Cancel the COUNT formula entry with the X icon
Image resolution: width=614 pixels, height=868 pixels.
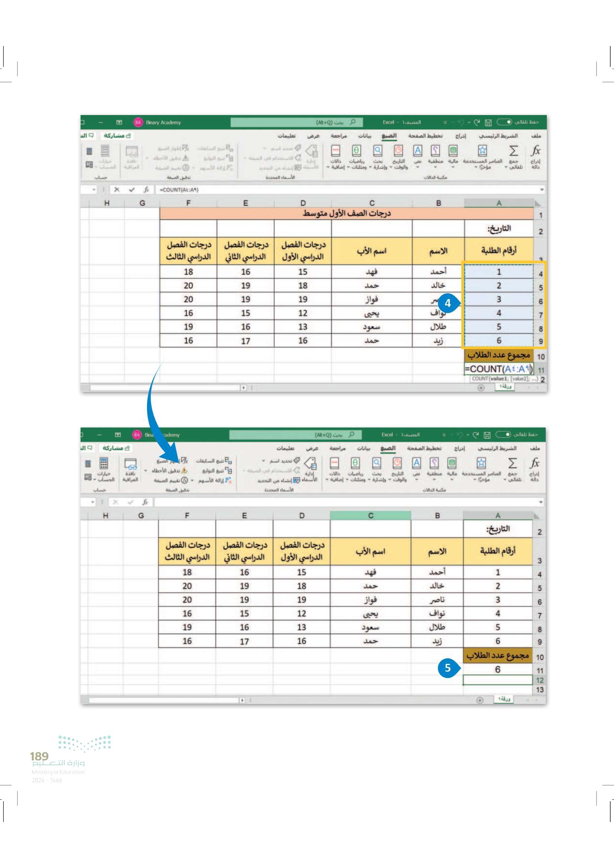(x=117, y=190)
